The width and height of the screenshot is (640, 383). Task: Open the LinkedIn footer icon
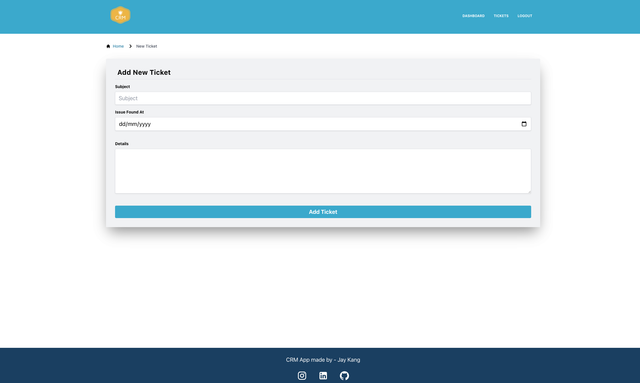coord(323,376)
